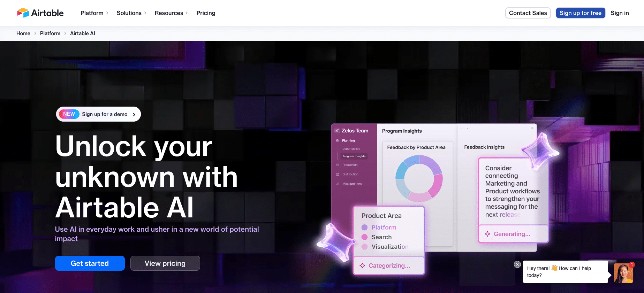Image resolution: width=644 pixels, height=293 pixels.
Task: Click the Solutions menu chevron arrow
Action: point(145,13)
